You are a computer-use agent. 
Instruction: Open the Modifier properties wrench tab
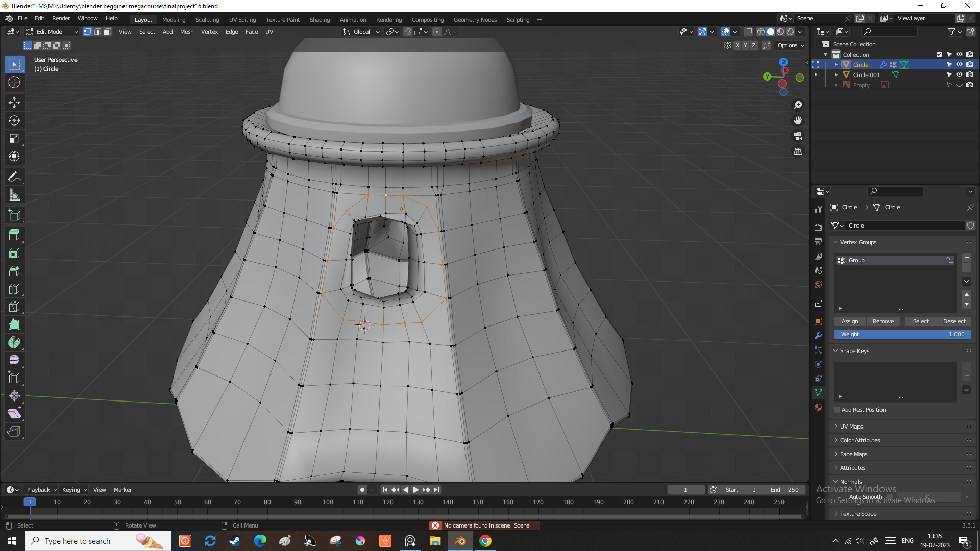click(x=818, y=336)
